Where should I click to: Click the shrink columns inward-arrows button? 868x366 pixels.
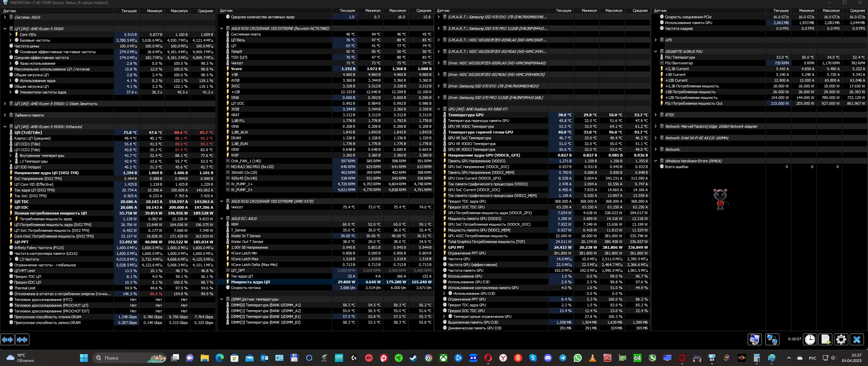click(x=22, y=339)
